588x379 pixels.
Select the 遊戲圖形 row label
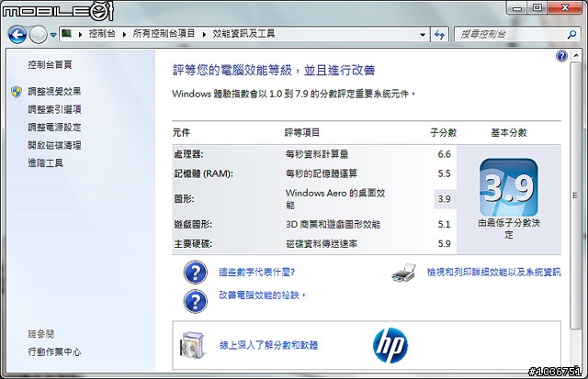pos(193,225)
